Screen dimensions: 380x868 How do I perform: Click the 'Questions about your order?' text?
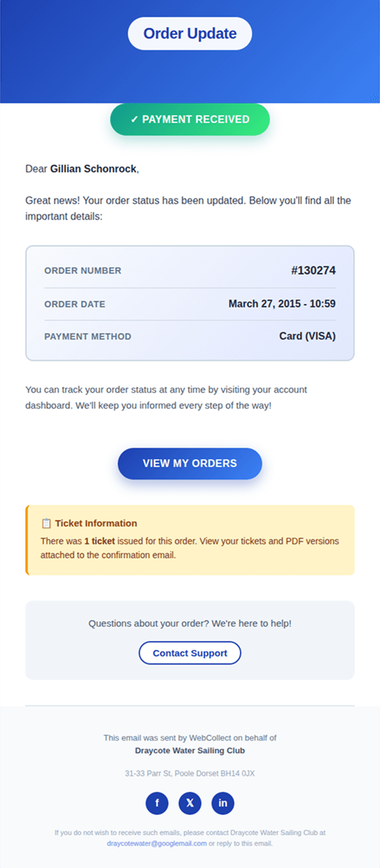coord(190,623)
